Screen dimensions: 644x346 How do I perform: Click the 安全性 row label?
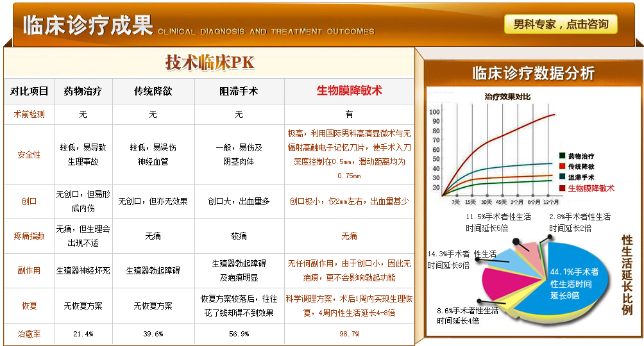(x=29, y=155)
